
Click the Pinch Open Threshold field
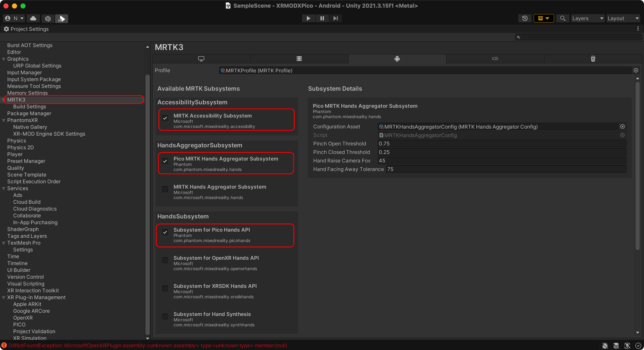point(502,144)
